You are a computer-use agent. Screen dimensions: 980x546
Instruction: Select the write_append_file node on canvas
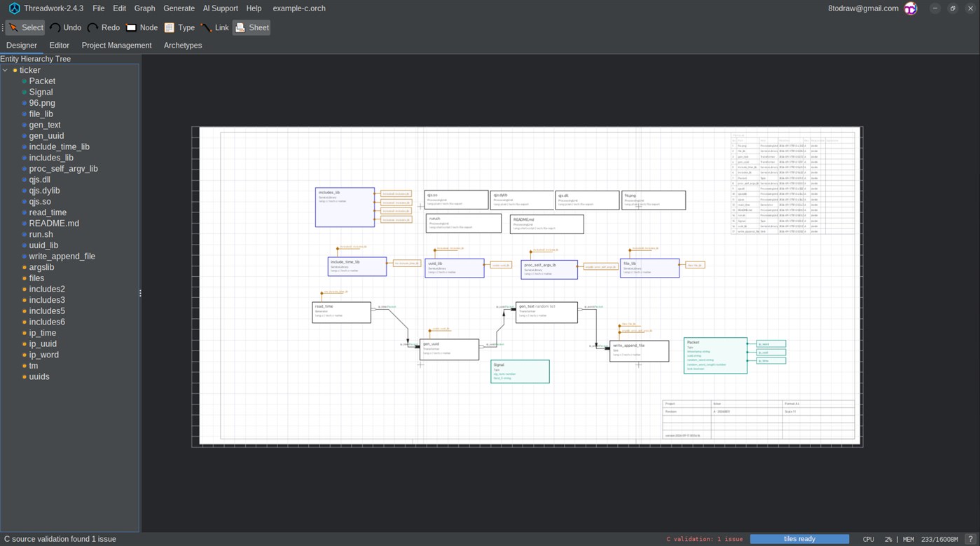pyautogui.click(x=639, y=351)
